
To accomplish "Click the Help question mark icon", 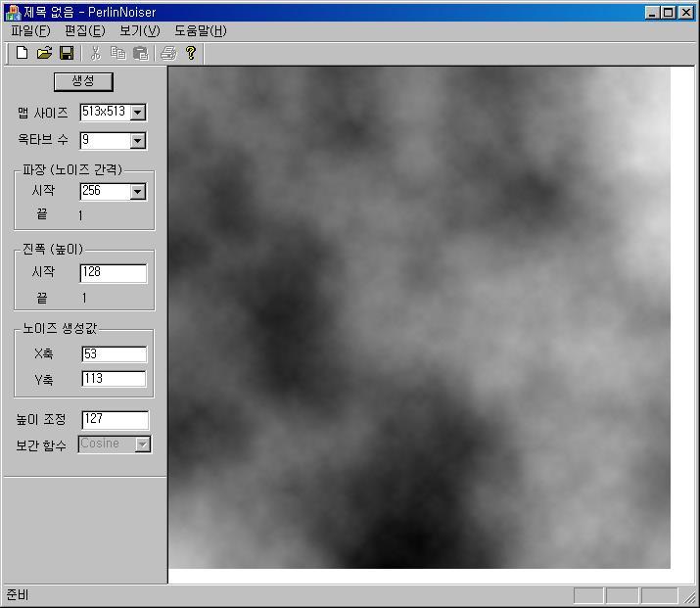I will 191,53.
